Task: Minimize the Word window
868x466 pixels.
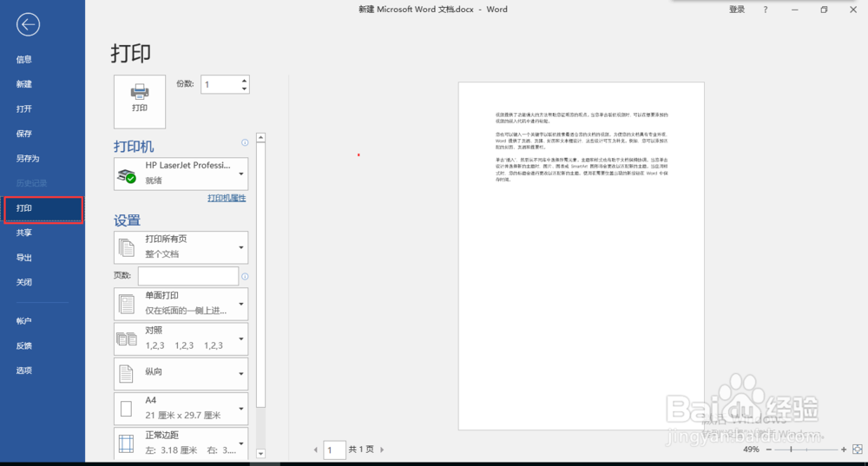Action: (x=795, y=10)
